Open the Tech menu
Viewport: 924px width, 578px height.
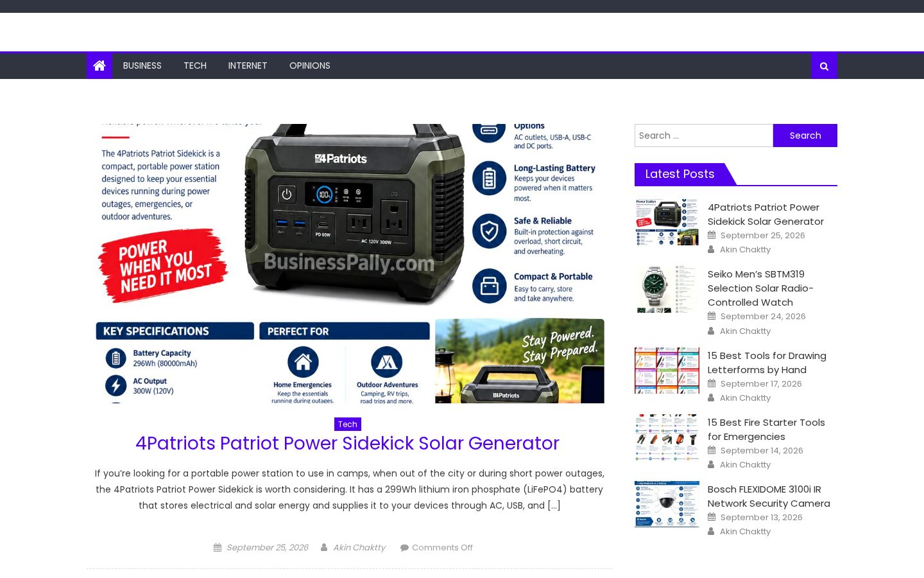point(195,66)
